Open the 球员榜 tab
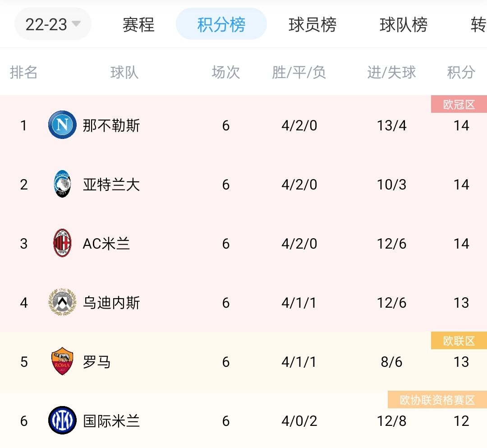This screenshot has width=487, height=448. coord(312,24)
